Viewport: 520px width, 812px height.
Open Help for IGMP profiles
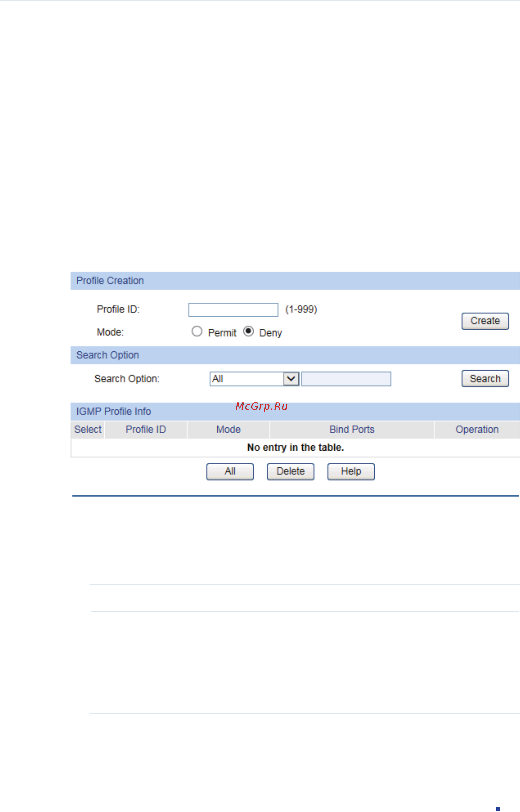coord(351,471)
